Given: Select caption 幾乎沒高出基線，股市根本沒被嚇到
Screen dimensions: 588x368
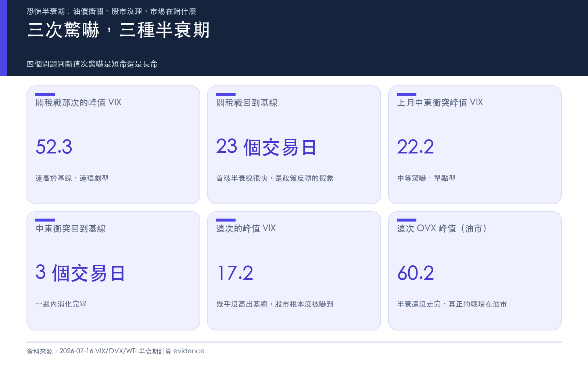Looking at the screenshot, I should coord(275,304).
